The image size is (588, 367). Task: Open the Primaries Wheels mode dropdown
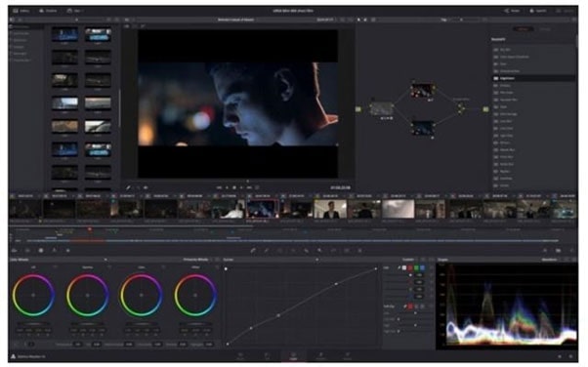pyautogui.click(x=197, y=260)
